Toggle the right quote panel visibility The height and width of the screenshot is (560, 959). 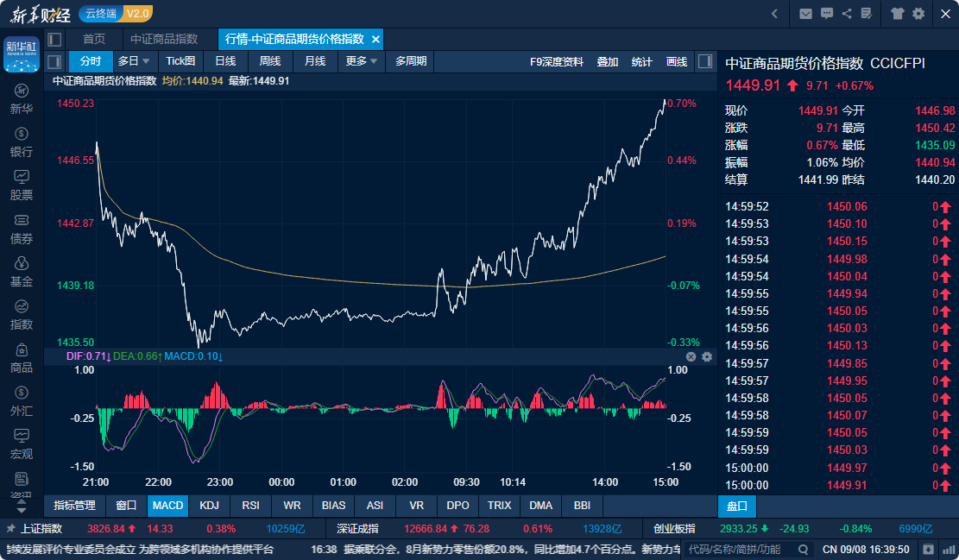click(705, 61)
